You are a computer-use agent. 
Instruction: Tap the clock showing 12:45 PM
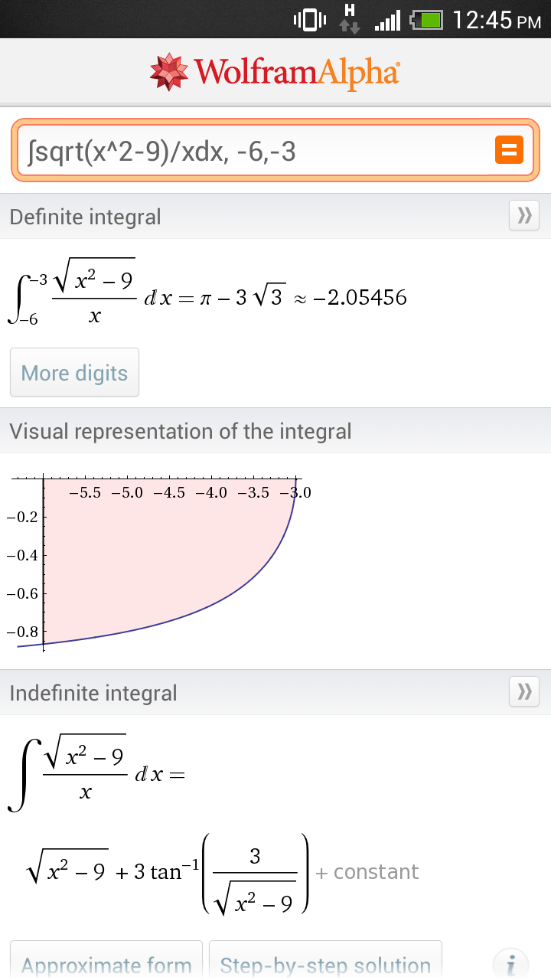pyautogui.click(x=485, y=20)
